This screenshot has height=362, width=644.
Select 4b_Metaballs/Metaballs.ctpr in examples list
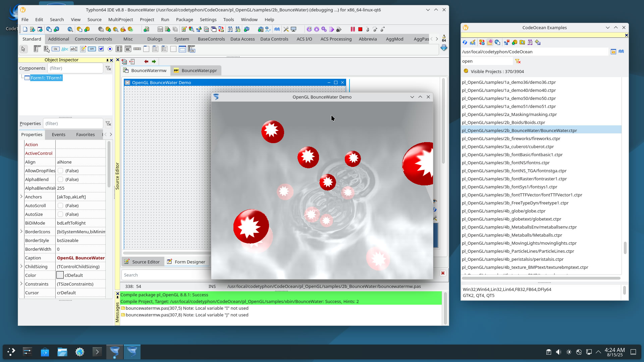512,235
